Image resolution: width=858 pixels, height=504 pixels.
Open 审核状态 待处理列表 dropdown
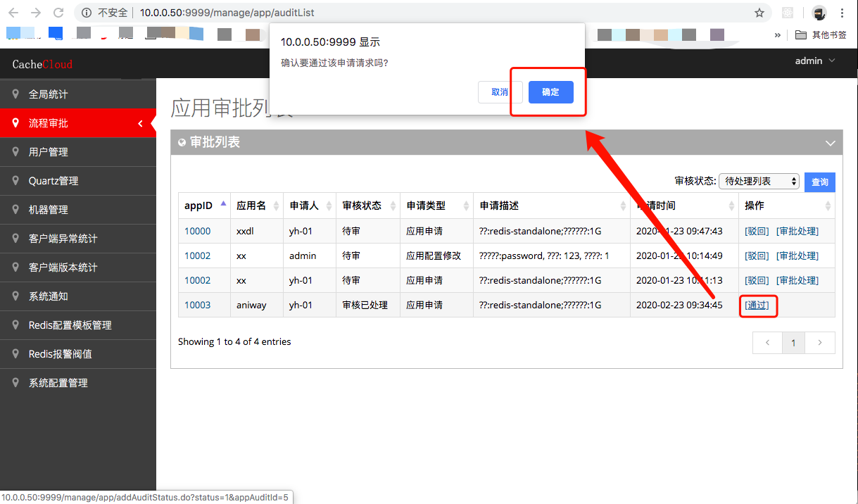click(759, 181)
